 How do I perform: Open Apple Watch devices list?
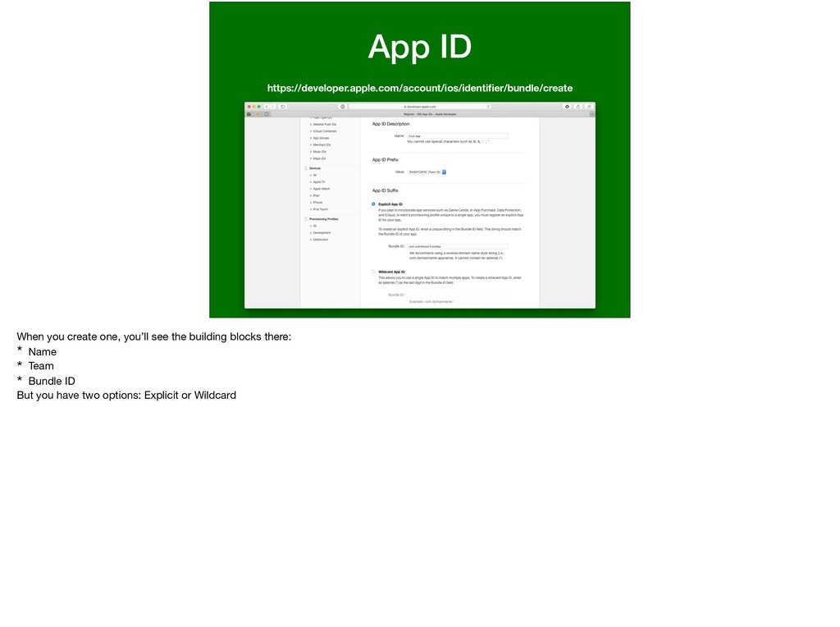[x=322, y=189]
